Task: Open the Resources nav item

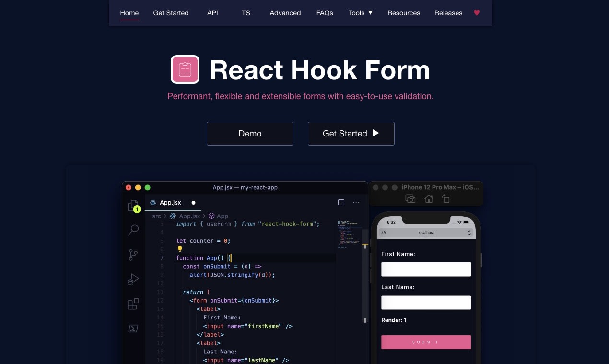Action: 404,13
